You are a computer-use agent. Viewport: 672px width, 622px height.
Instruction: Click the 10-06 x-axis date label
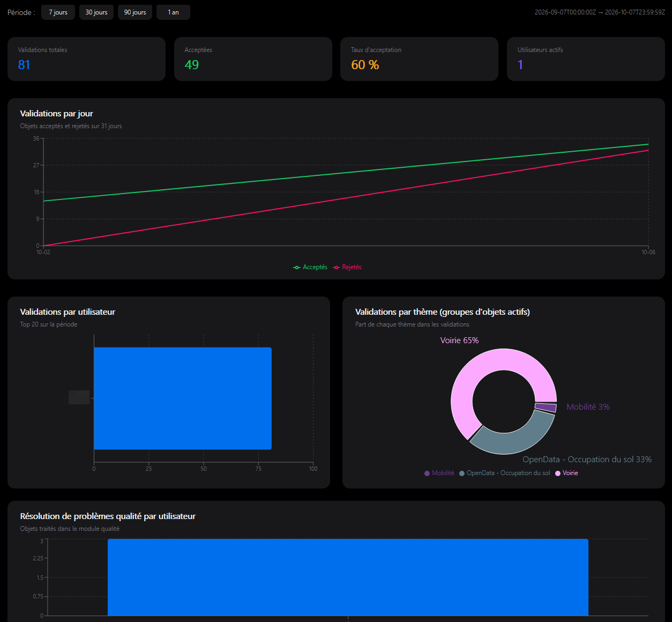pyautogui.click(x=648, y=252)
